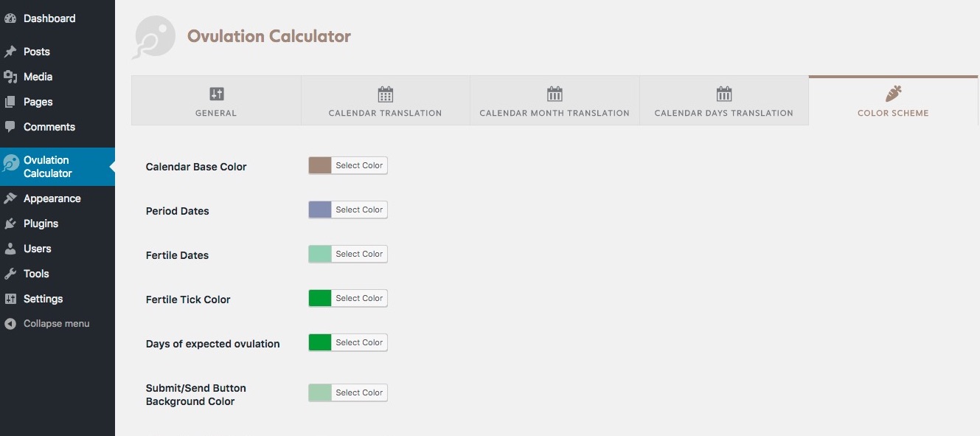Click the Calendar Month Translation tab icon
980x436 pixels.
tap(555, 94)
